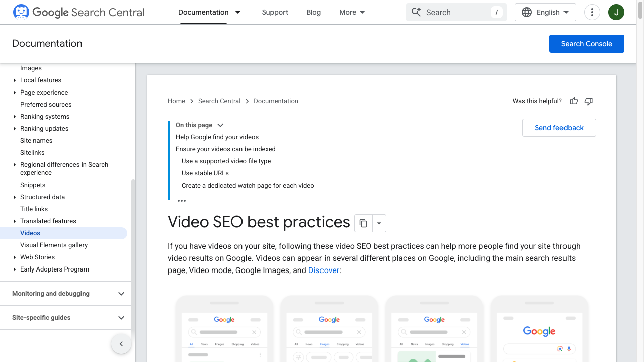The height and width of the screenshot is (362, 644).
Task: Jump to Use stable URLs
Action: coord(205,173)
